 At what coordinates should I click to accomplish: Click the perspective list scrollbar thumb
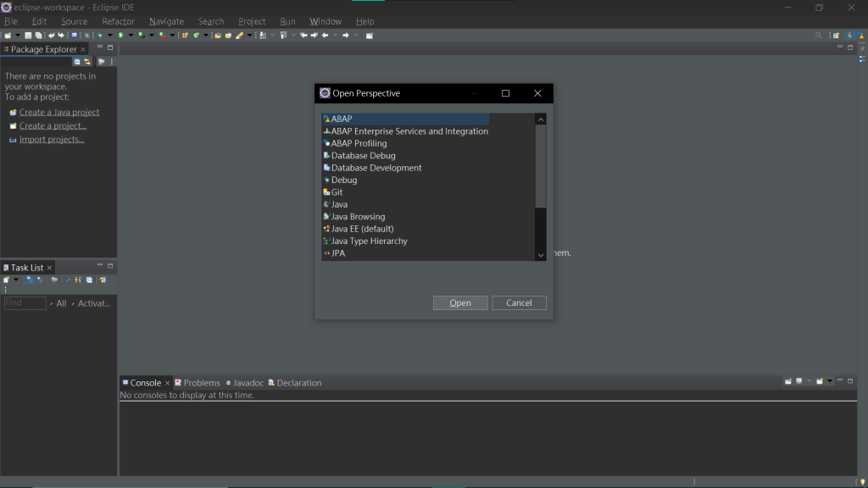coord(541,166)
